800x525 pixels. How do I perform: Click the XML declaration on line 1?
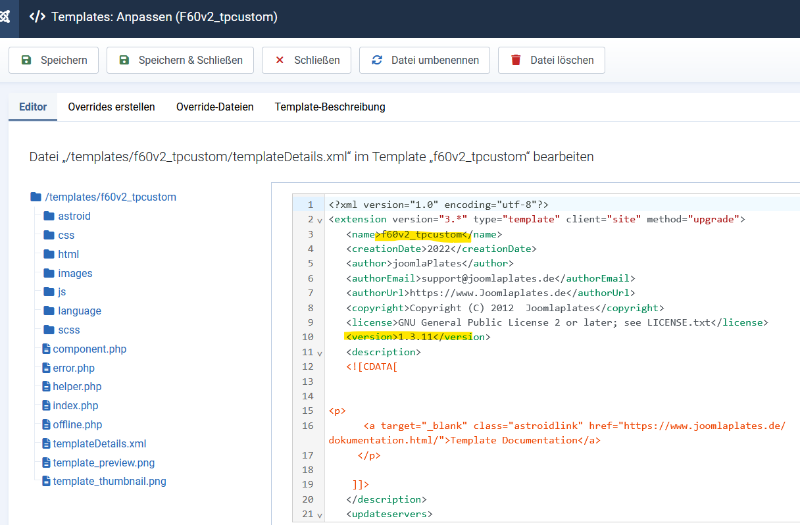pos(438,205)
